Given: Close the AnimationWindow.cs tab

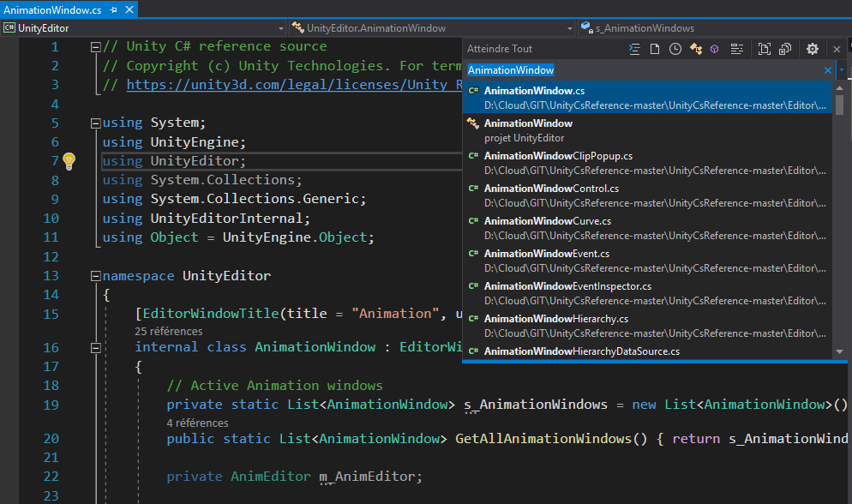Looking at the screenshot, I should 129,9.
